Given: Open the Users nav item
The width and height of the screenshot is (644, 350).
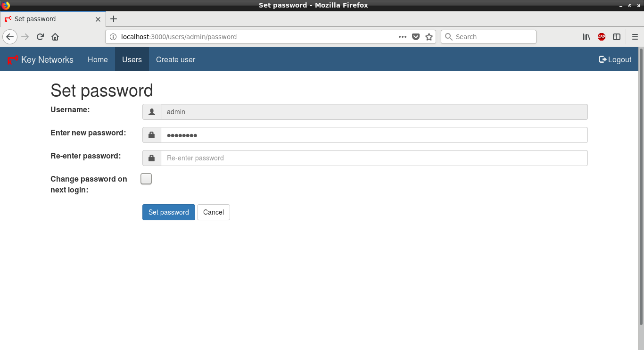Looking at the screenshot, I should point(132,59).
